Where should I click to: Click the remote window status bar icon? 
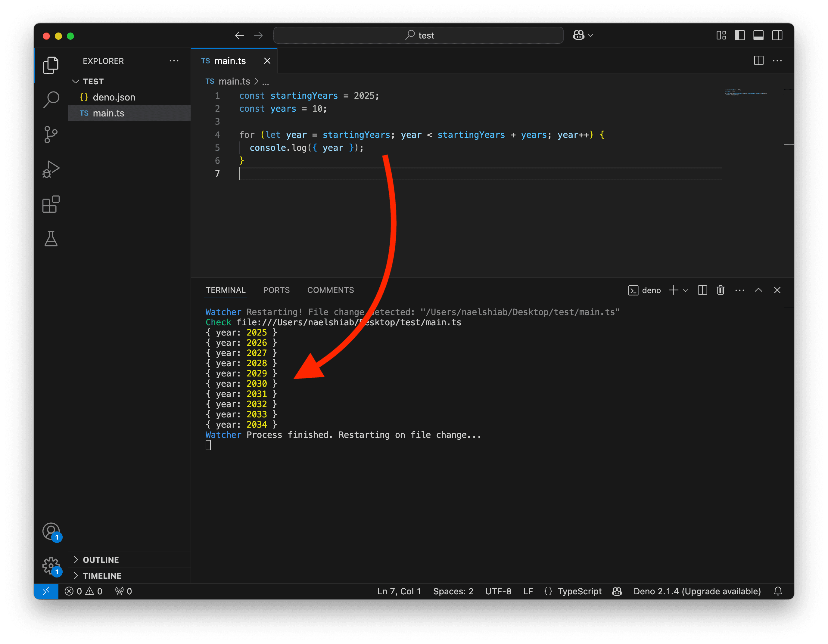[x=46, y=591]
